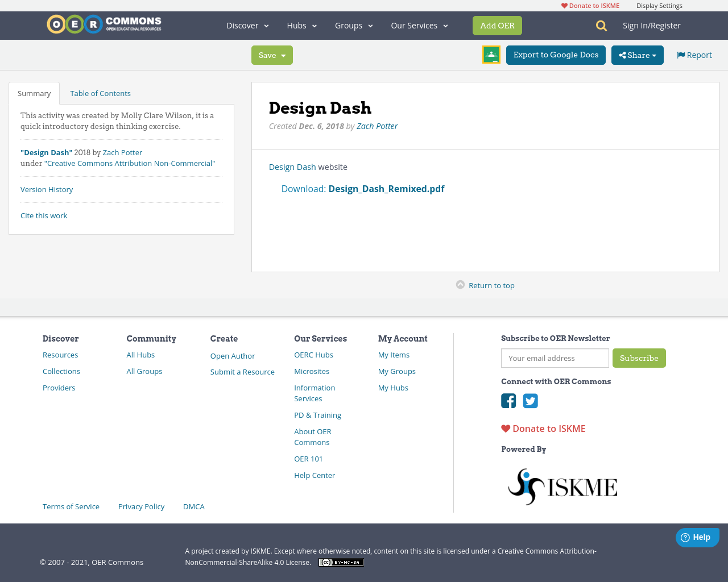Image resolution: width=728 pixels, height=582 pixels.
Task: Expand the Our Services menu
Action: click(419, 26)
